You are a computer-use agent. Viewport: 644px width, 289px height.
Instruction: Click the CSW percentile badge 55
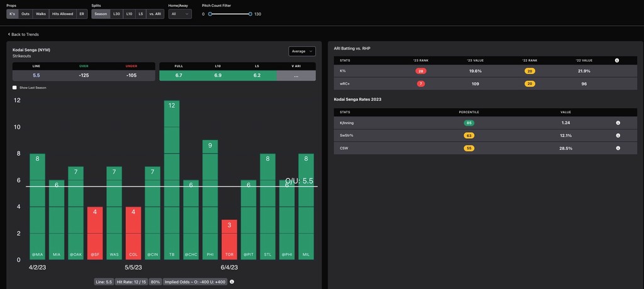click(469, 148)
